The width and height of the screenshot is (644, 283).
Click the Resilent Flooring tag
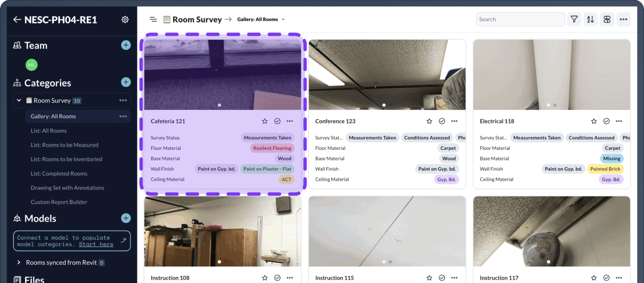pyautogui.click(x=272, y=148)
